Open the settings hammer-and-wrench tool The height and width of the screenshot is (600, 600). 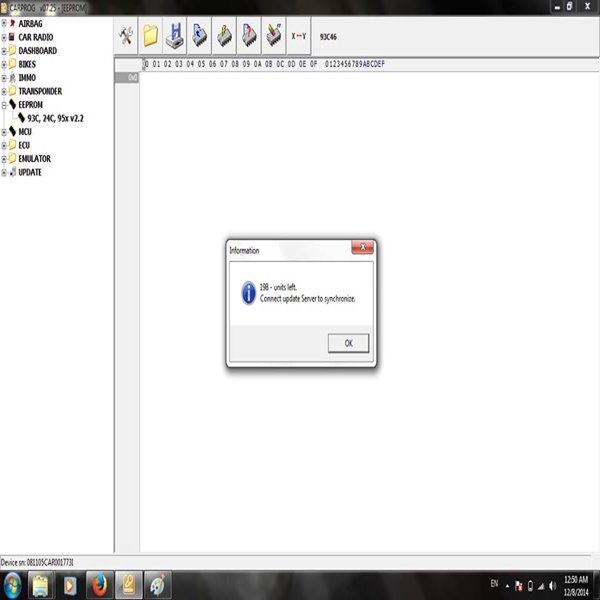click(126, 36)
